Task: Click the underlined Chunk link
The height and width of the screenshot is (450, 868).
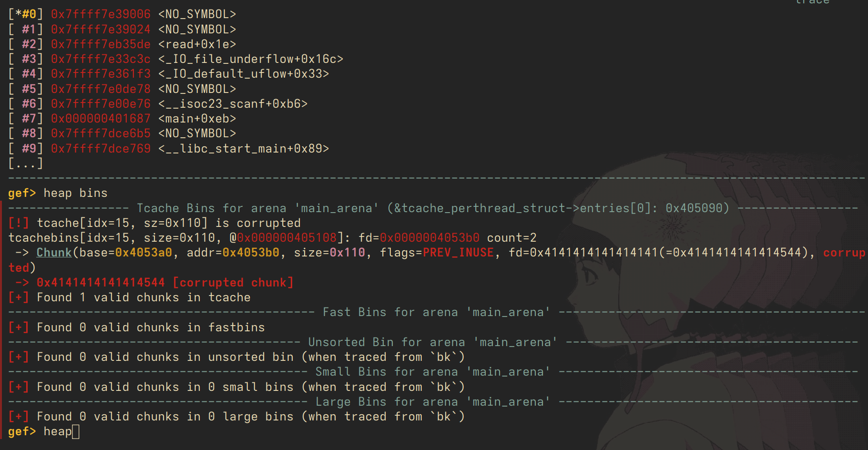Action: click(x=54, y=253)
